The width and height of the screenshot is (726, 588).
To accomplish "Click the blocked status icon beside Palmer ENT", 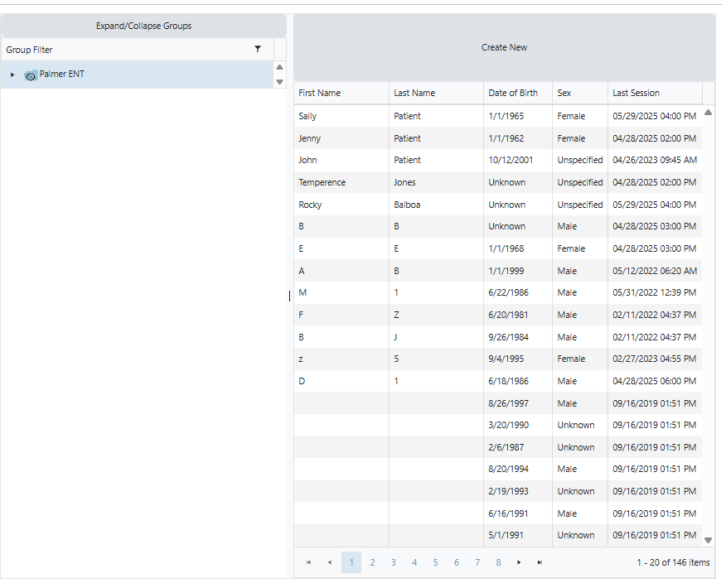I will click(x=31, y=75).
